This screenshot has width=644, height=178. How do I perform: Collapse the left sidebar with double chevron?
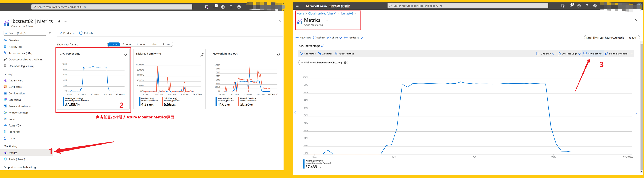tap(50, 33)
